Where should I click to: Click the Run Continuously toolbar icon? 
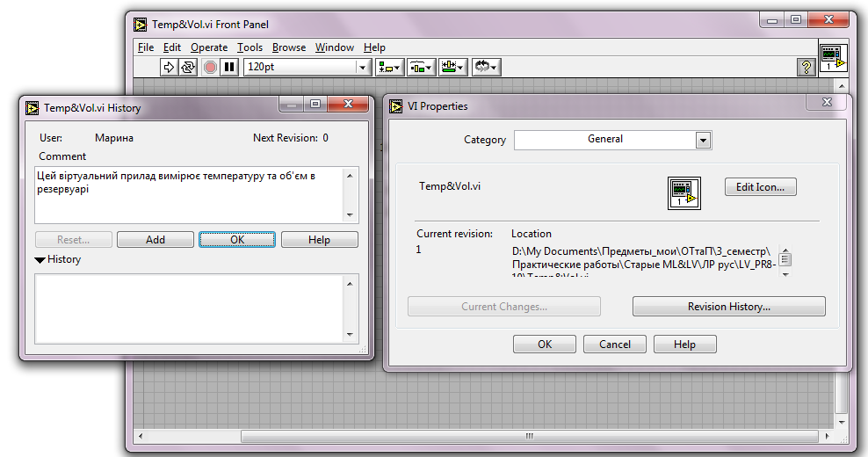(x=188, y=67)
